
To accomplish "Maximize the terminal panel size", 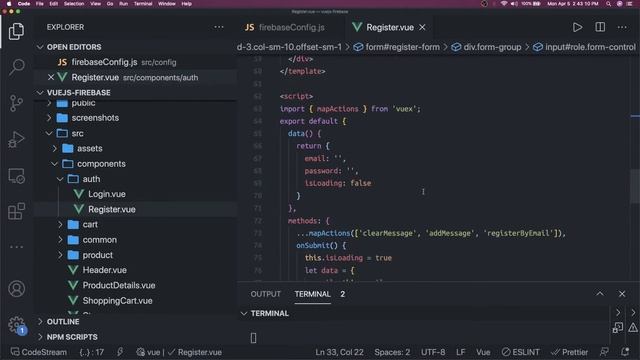I will pos(600,294).
